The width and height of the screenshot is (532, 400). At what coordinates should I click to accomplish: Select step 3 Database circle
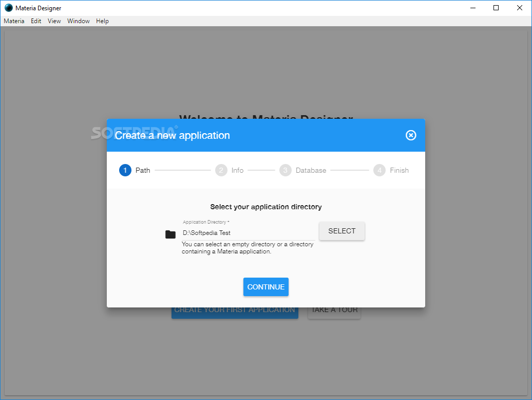[x=286, y=170]
